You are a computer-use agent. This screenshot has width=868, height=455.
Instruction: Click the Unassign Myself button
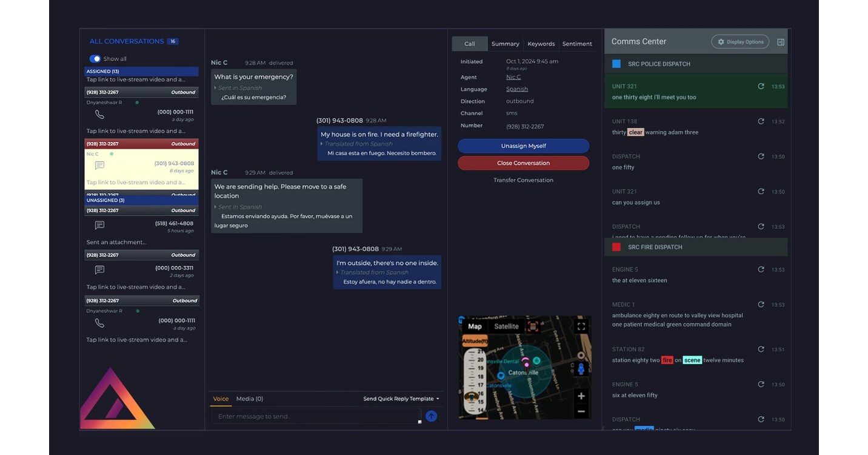[523, 146]
